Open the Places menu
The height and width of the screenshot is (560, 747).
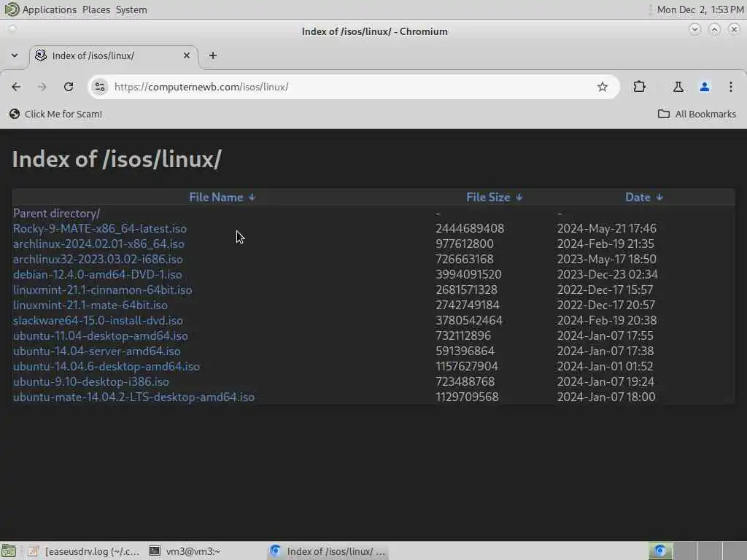click(x=96, y=9)
